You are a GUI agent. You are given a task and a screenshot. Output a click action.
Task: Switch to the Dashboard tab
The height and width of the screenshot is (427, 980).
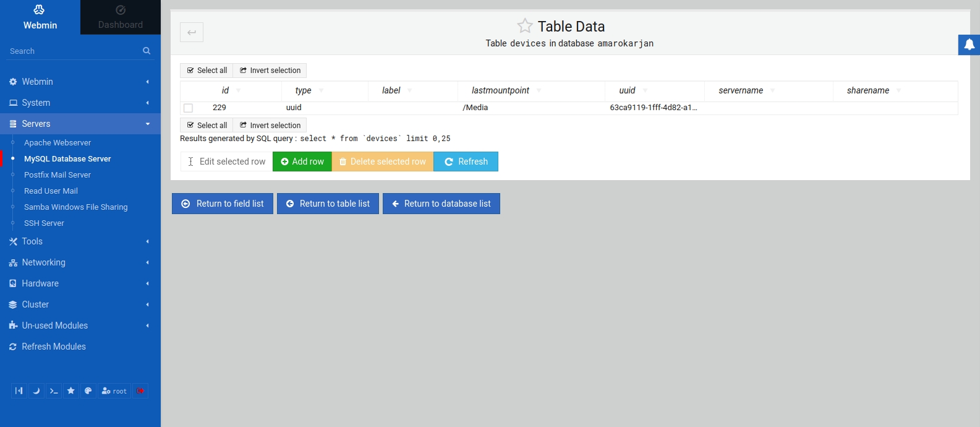[x=121, y=17]
